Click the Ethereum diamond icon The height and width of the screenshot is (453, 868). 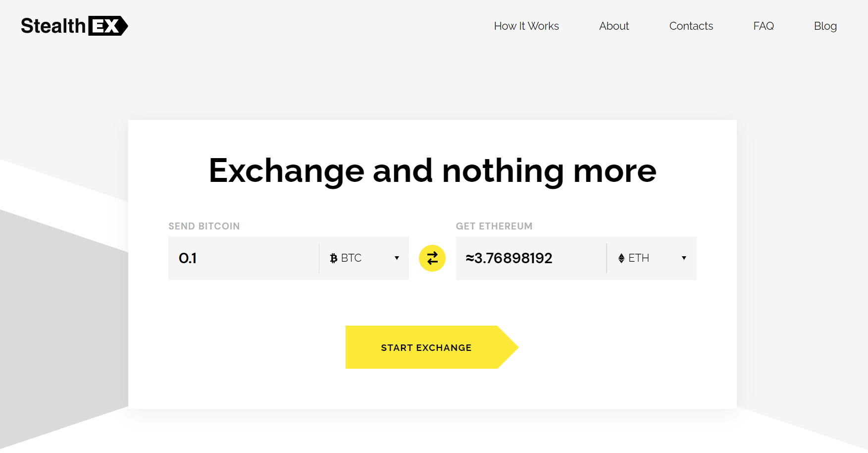click(621, 258)
